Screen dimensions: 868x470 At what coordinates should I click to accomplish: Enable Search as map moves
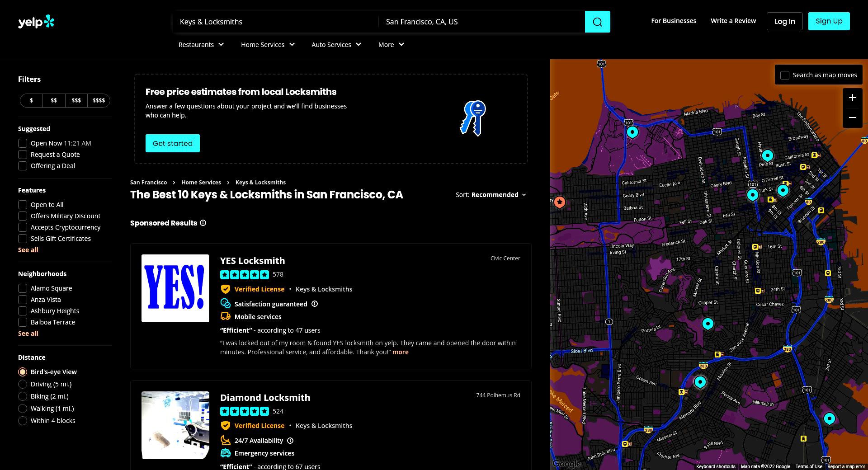[x=785, y=75]
